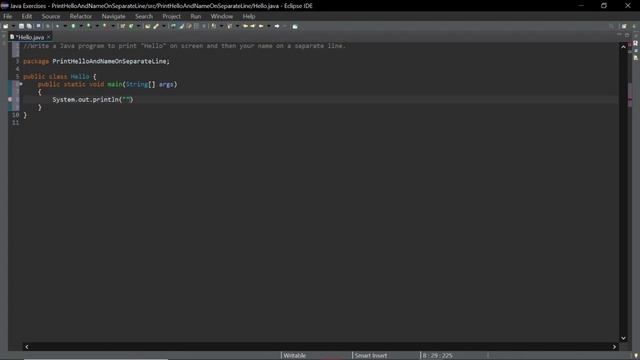Click the Coverage launch icon
Viewport: 640px width, 360px height.
tap(89, 26)
